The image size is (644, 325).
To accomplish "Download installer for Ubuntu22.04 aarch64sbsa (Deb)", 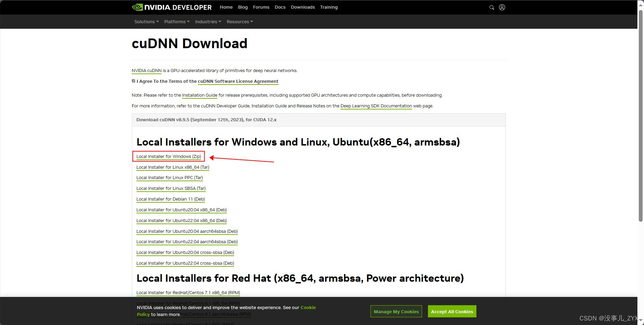I will [x=187, y=242].
